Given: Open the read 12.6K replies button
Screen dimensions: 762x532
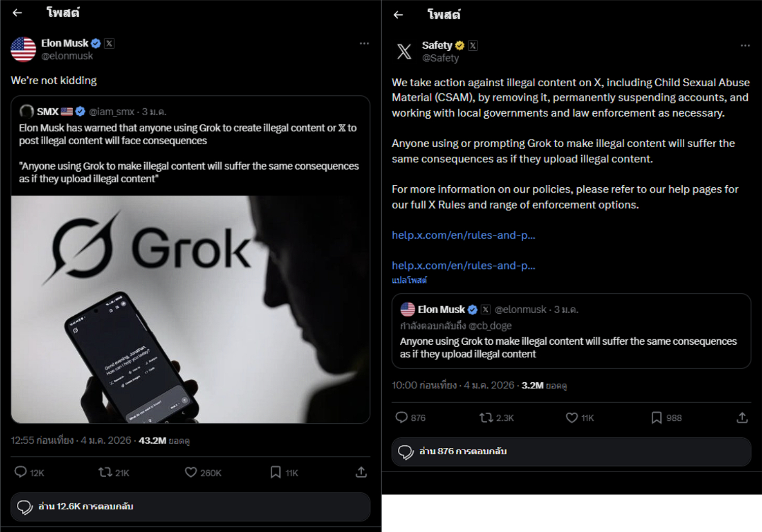Looking at the screenshot, I should [x=190, y=507].
